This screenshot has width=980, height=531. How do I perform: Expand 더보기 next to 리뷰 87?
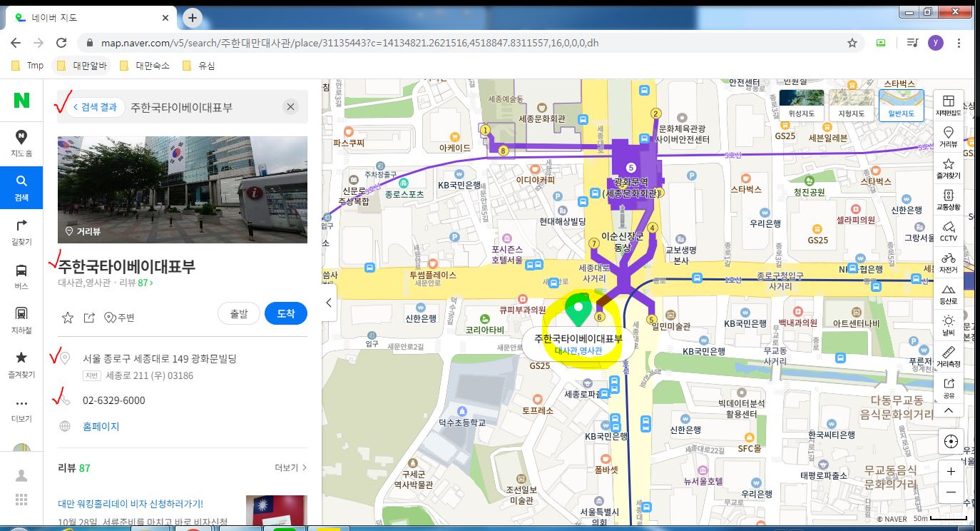click(290, 468)
